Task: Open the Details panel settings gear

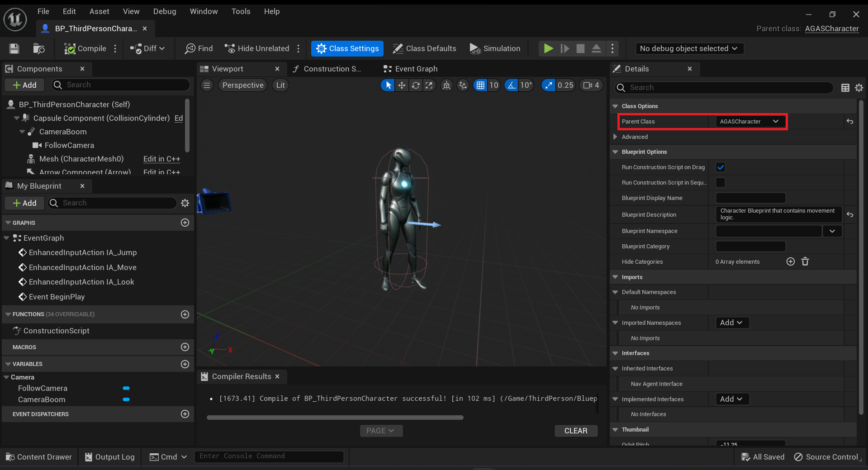Action: pyautogui.click(x=859, y=88)
